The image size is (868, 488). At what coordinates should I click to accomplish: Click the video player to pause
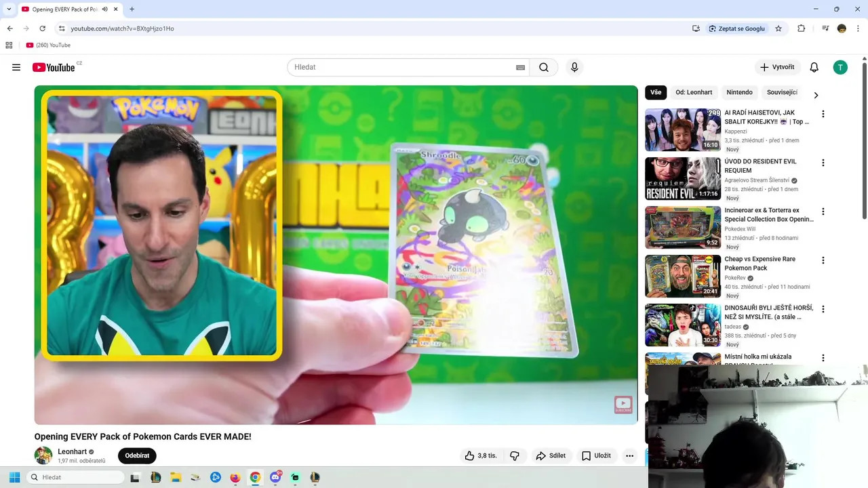(336, 255)
